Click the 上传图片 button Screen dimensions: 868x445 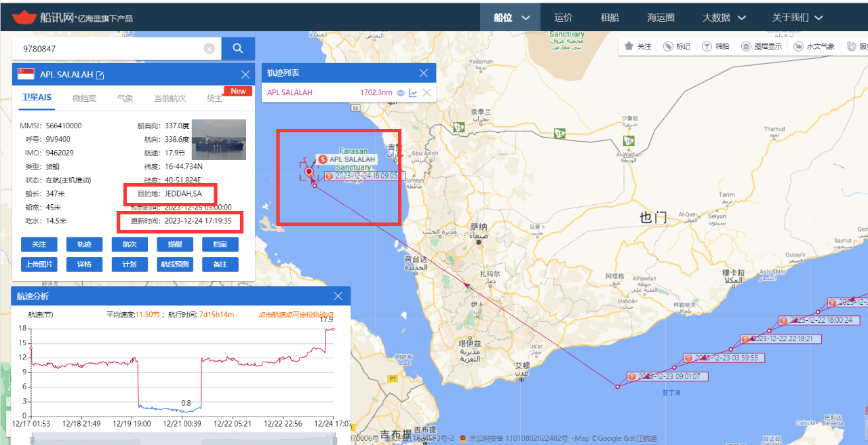tap(39, 265)
